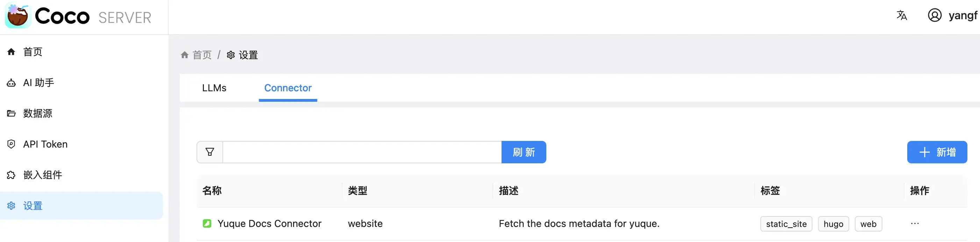Select the 嵌入组件 sidebar icon
This screenshot has height=242, width=980.
coord(11,175)
